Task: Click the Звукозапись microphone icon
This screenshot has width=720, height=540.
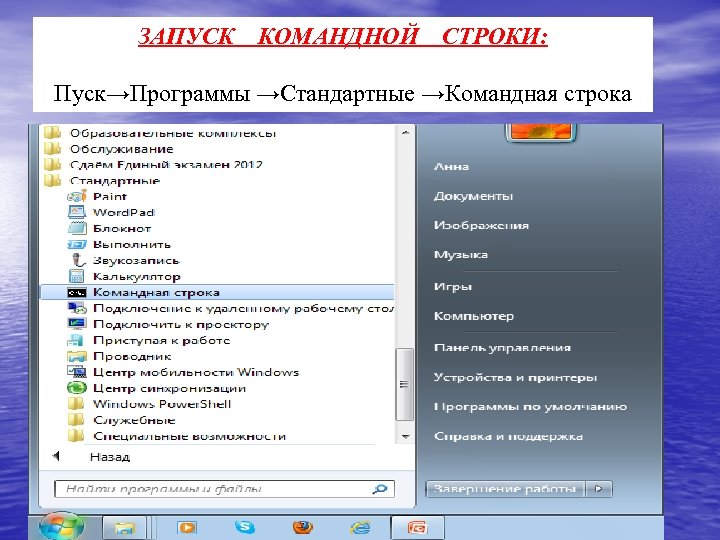Action: coord(78,260)
